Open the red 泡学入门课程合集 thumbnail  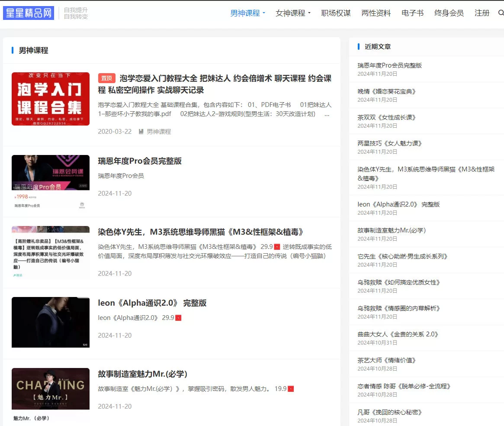coord(51,99)
